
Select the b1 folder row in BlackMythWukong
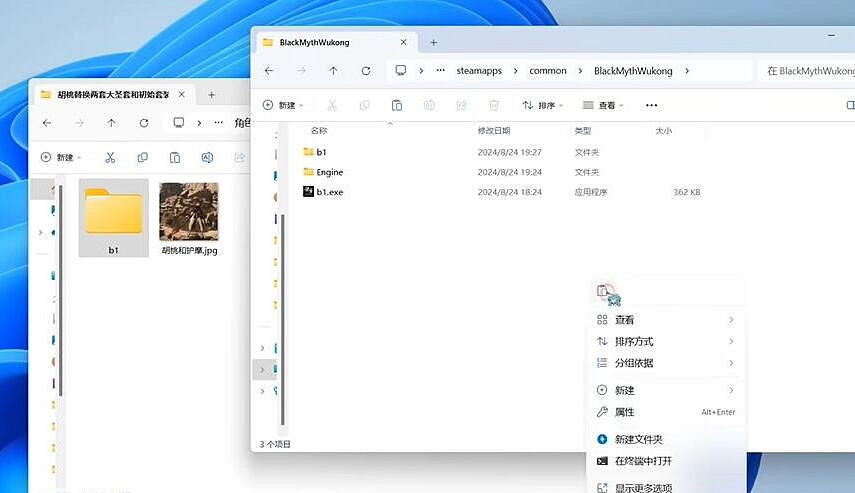(x=502, y=152)
